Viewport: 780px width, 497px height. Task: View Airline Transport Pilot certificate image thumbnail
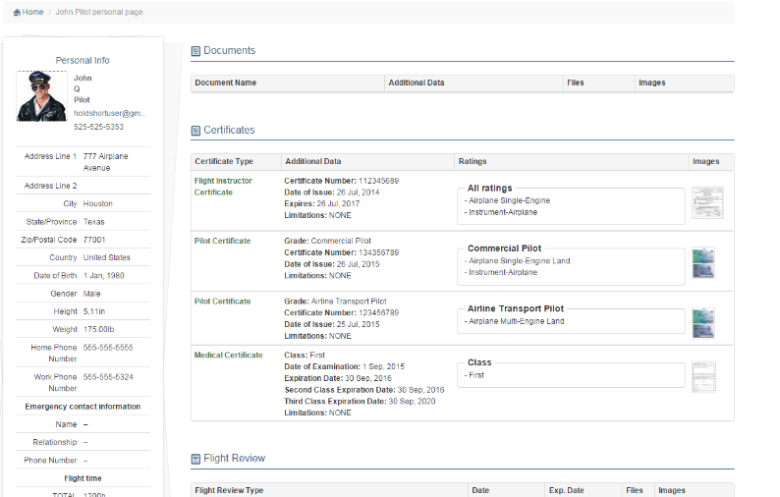click(703, 323)
